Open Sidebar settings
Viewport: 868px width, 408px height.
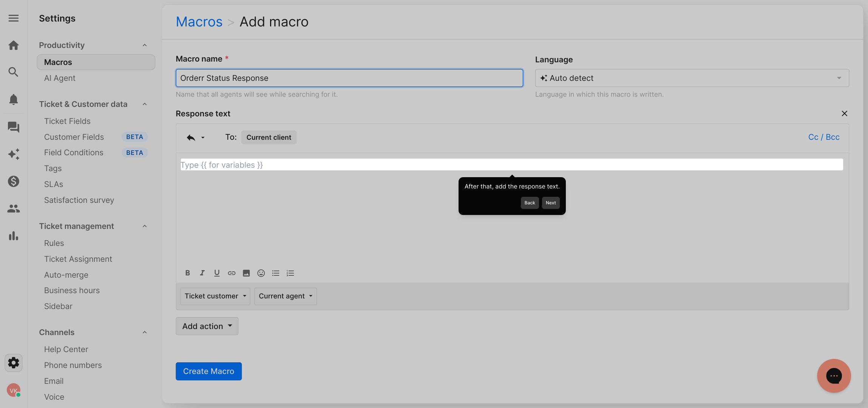click(x=58, y=306)
